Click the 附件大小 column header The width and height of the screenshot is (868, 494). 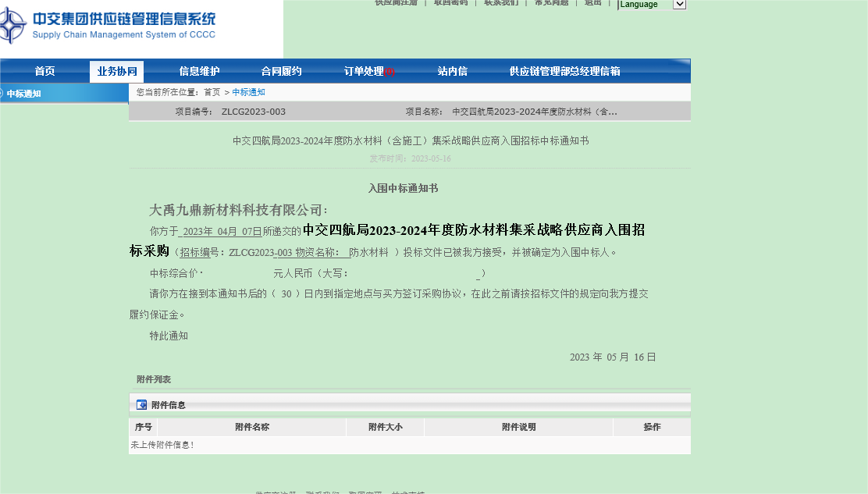coord(386,427)
